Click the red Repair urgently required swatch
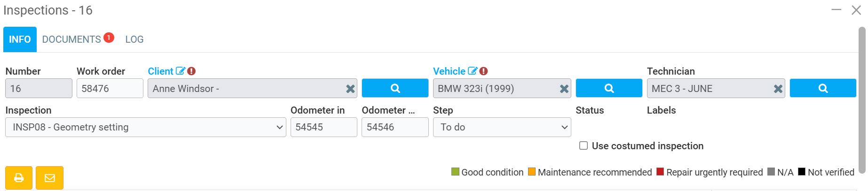Image resolution: width=868 pixels, height=191 pixels. 660,172
